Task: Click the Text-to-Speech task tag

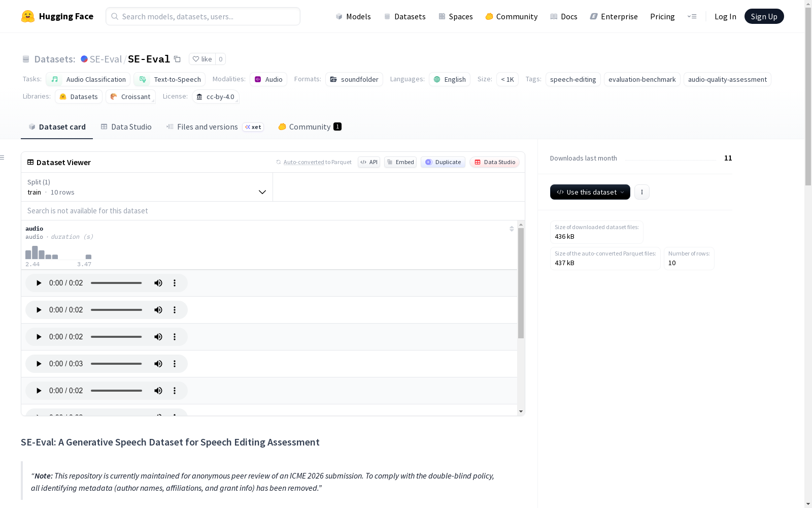Action: point(170,79)
